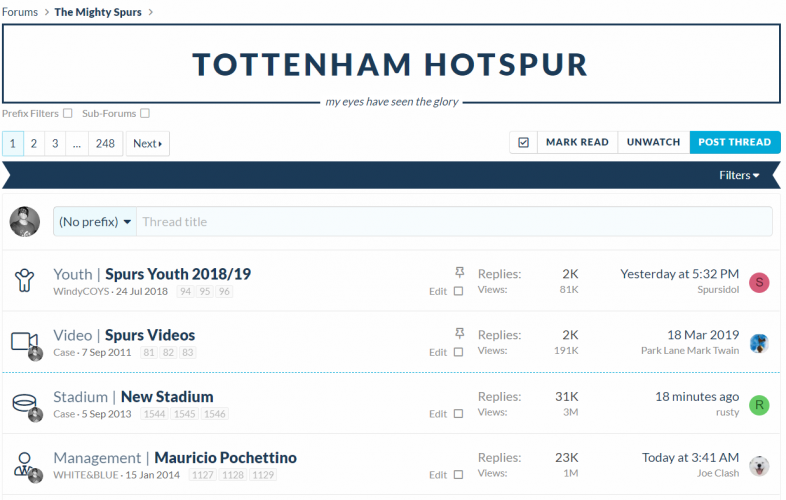Click the pin icon on Spurs Youth thread
The width and height of the screenshot is (786, 500).
(x=459, y=272)
